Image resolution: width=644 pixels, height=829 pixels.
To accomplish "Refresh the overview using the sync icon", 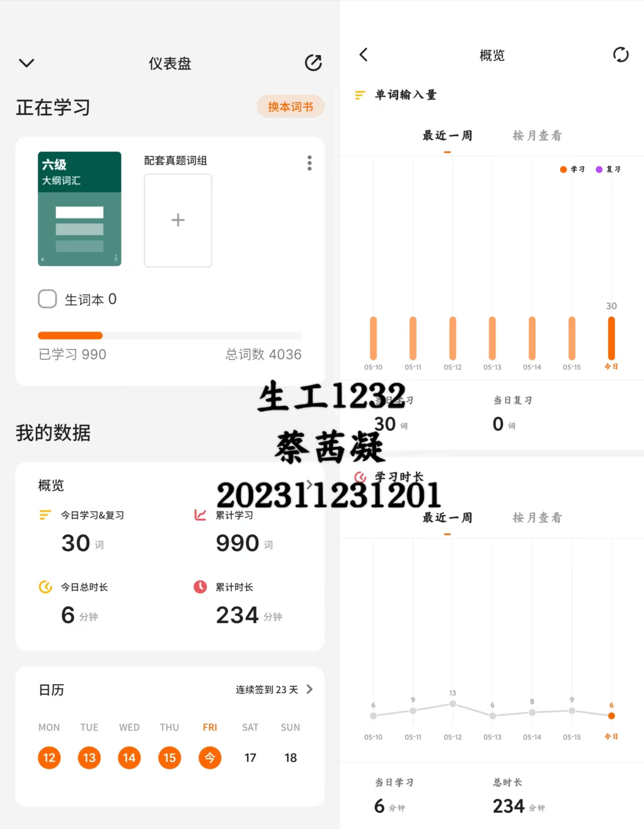I will [x=621, y=54].
